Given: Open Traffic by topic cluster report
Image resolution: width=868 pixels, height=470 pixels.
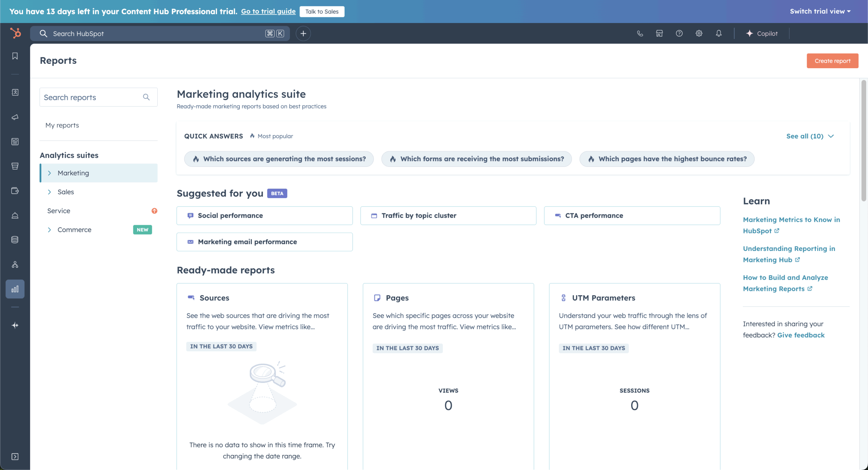Looking at the screenshot, I should 448,215.
